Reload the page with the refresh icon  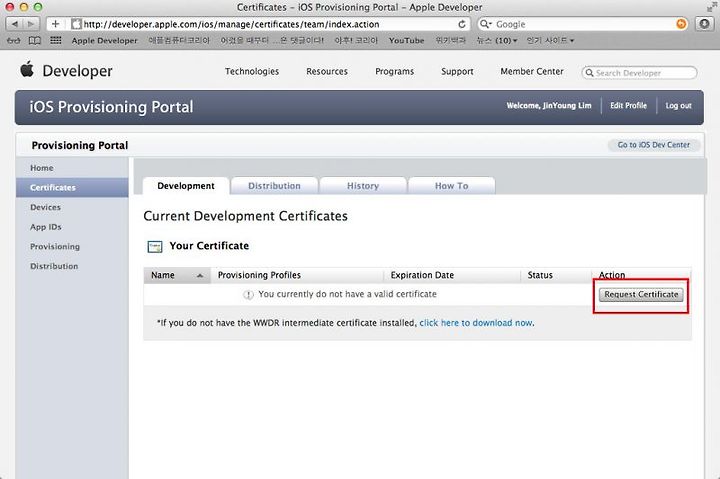[x=462, y=24]
